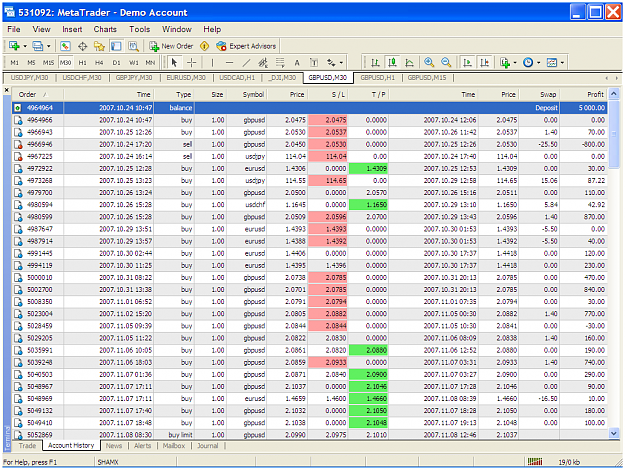Open the Market Watch window icon
This screenshot has height=470, width=625.
tap(65, 46)
